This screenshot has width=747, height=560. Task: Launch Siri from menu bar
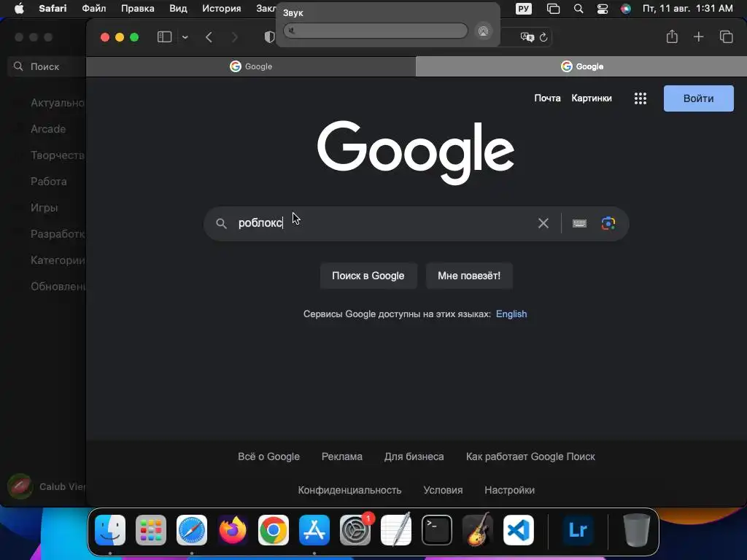click(625, 9)
